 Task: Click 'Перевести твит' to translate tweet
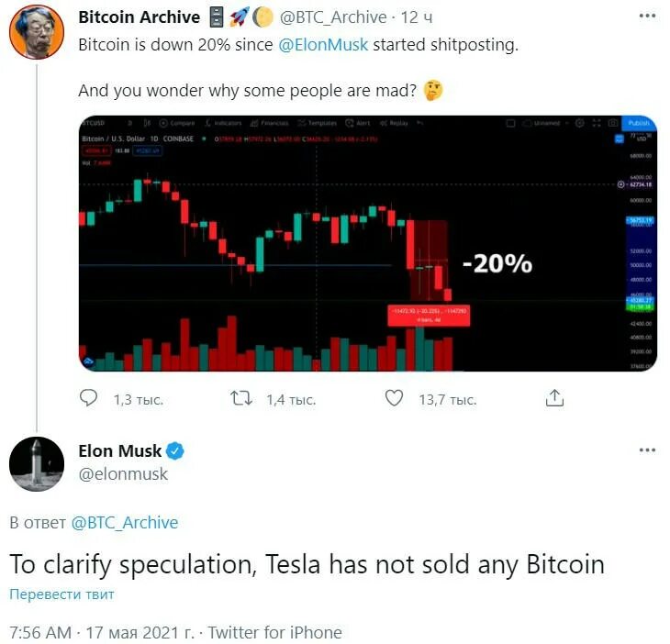pos(61,594)
